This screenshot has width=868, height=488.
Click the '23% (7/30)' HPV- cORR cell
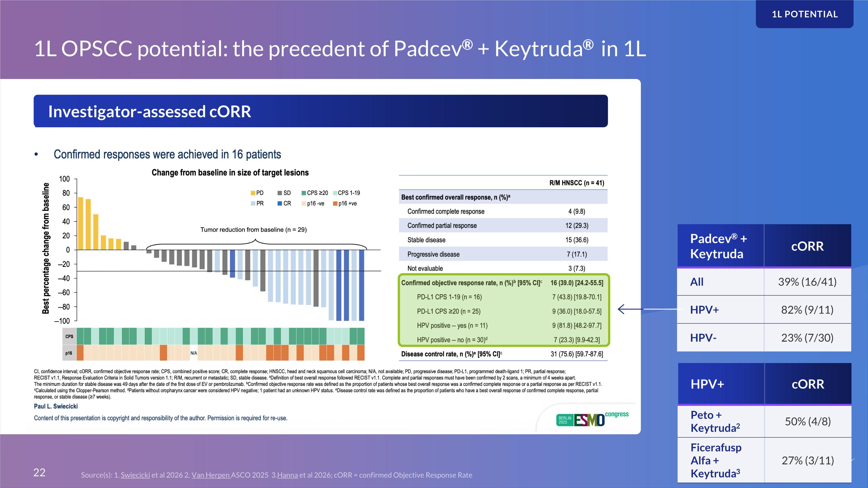coord(807,338)
